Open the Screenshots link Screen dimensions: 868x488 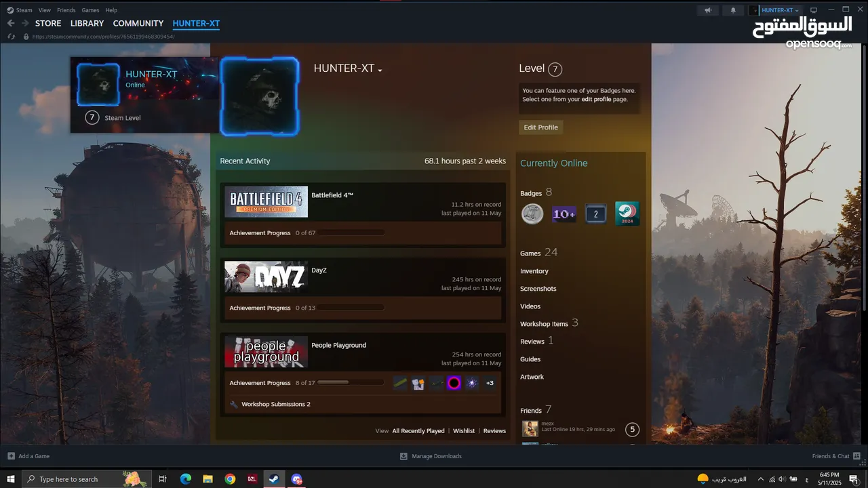[x=538, y=289]
